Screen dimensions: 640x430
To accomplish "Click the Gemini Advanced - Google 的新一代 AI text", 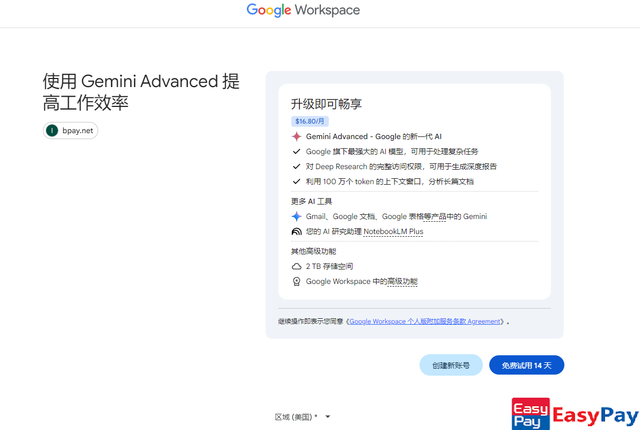I will coord(373,137).
